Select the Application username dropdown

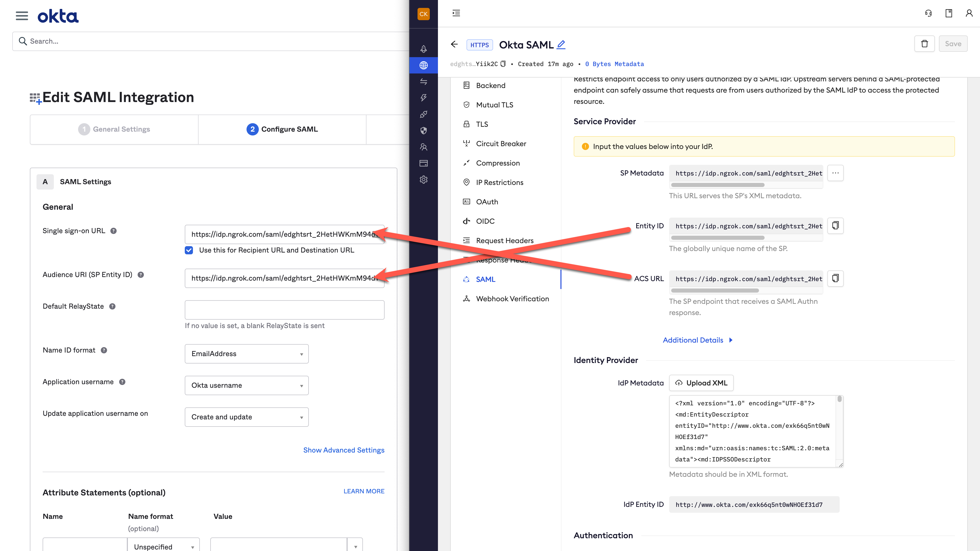[x=246, y=385]
